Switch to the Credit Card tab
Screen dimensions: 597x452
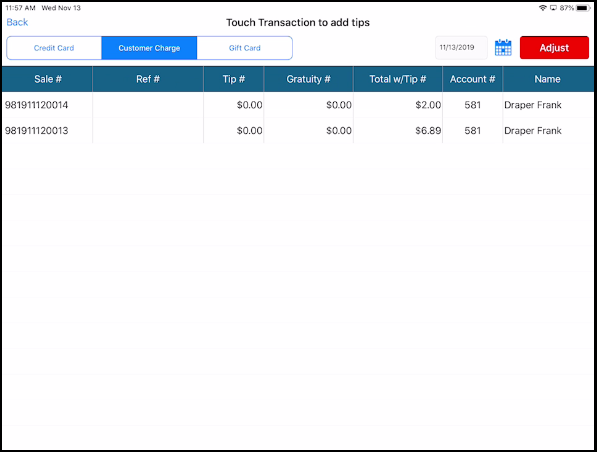click(x=54, y=48)
